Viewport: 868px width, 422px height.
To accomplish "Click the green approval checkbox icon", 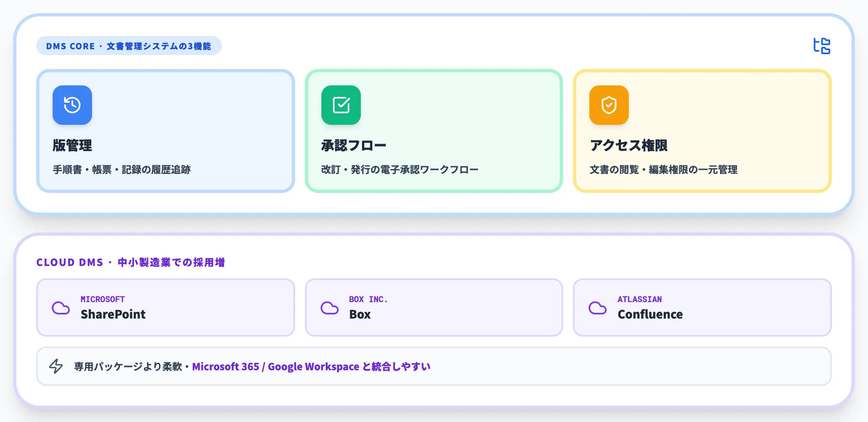I will pyautogui.click(x=341, y=105).
